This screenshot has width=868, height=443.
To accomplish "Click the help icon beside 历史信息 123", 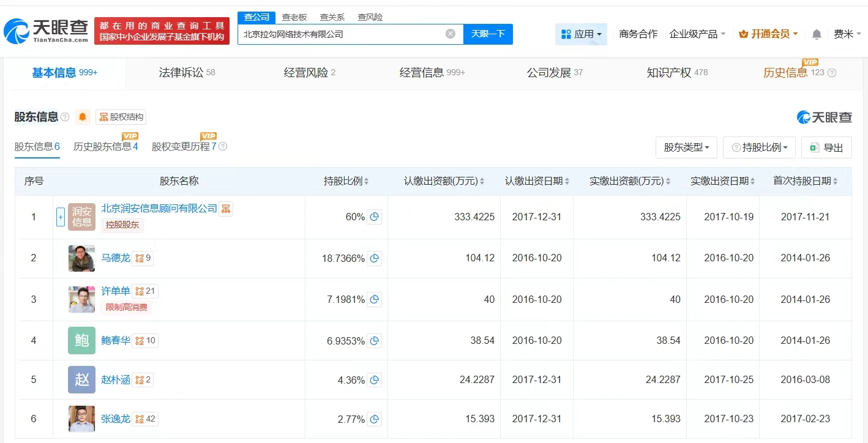I will [832, 73].
